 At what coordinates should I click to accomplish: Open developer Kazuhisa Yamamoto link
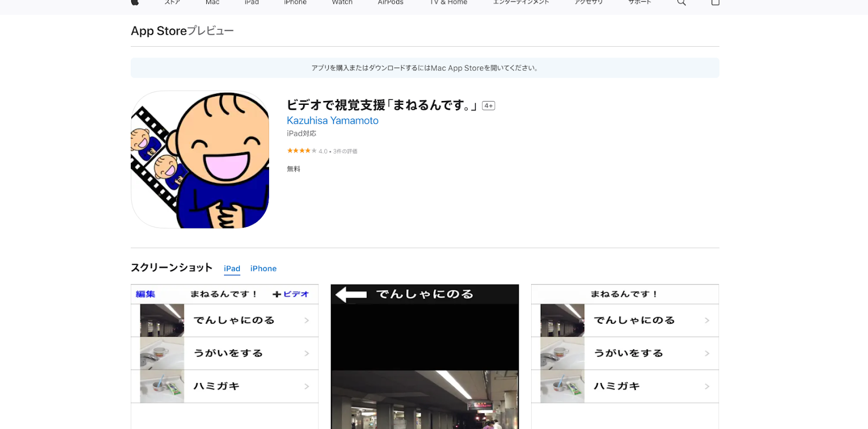(333, 121)
